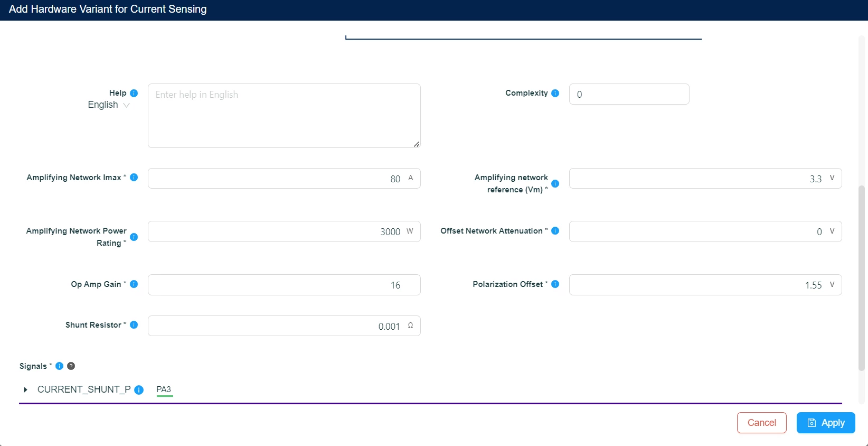Click the Power Rating field showing 3000
This screenshot has width=868, height=446.
[284, 231]
